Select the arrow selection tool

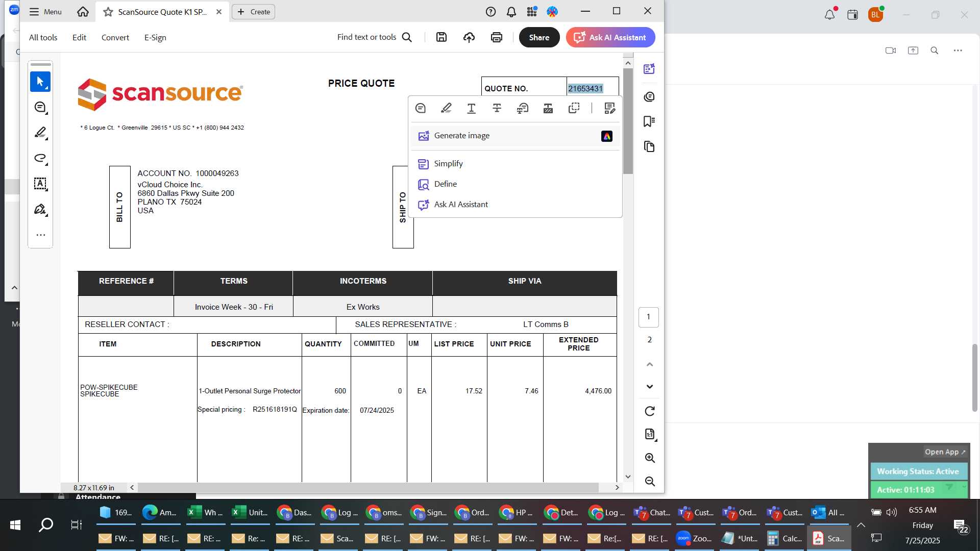pos(40,82)
